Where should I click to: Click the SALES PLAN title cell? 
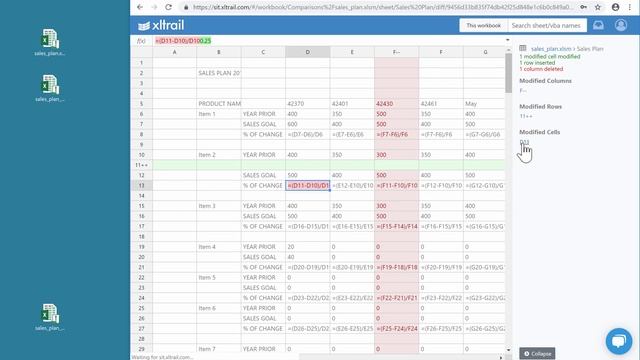pos(219,73)
